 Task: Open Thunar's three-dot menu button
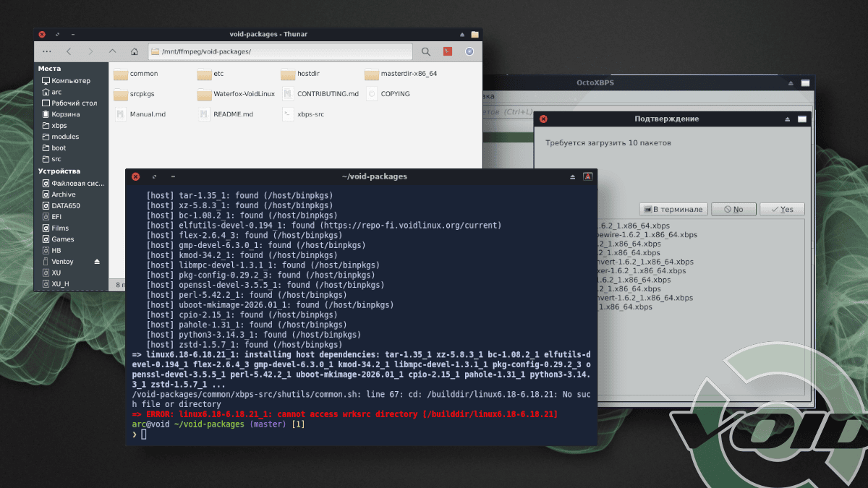(47, 51)
